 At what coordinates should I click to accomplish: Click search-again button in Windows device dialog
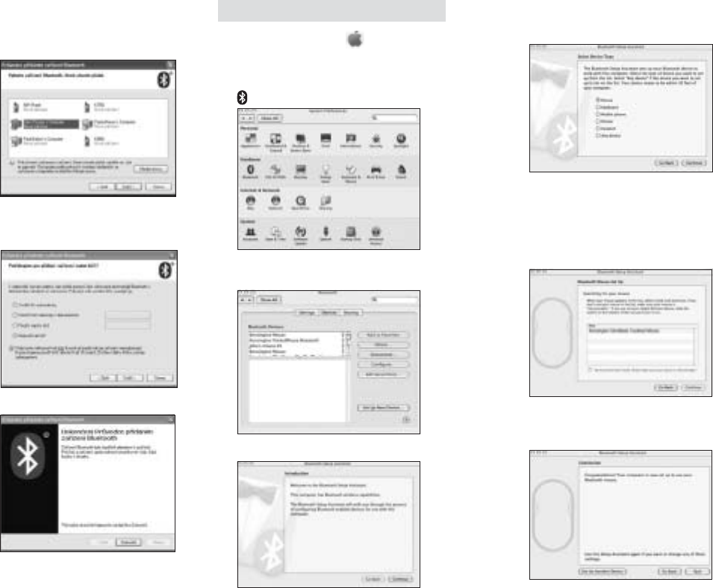click(151, 169)
